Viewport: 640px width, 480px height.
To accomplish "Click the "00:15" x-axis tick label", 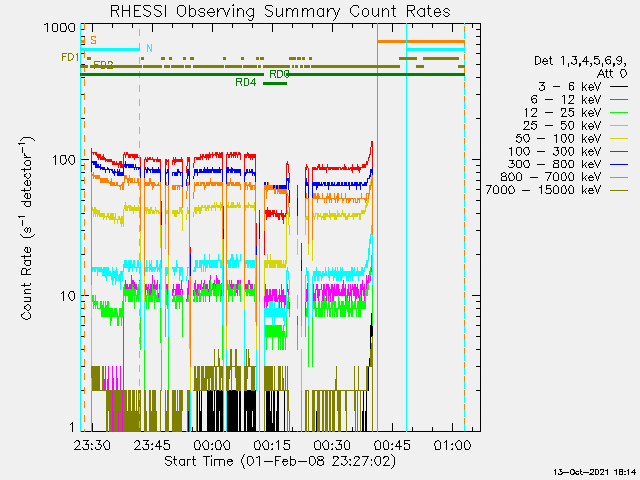I will point(272,445).
